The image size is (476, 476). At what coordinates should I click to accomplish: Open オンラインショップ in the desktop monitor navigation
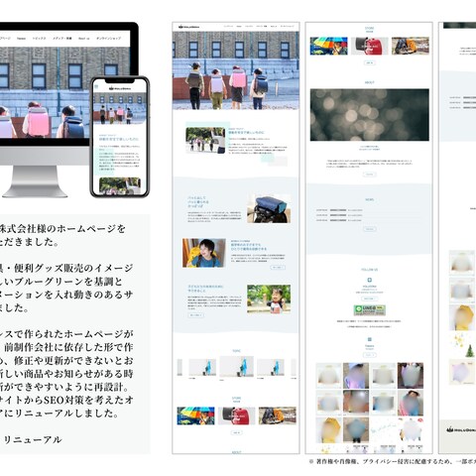pos(108,39)
